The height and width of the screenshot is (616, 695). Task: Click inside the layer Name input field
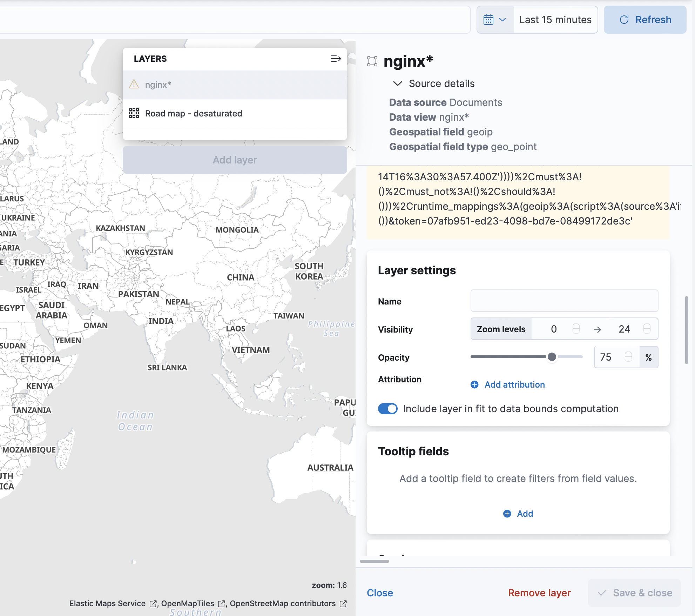[564, 301]
